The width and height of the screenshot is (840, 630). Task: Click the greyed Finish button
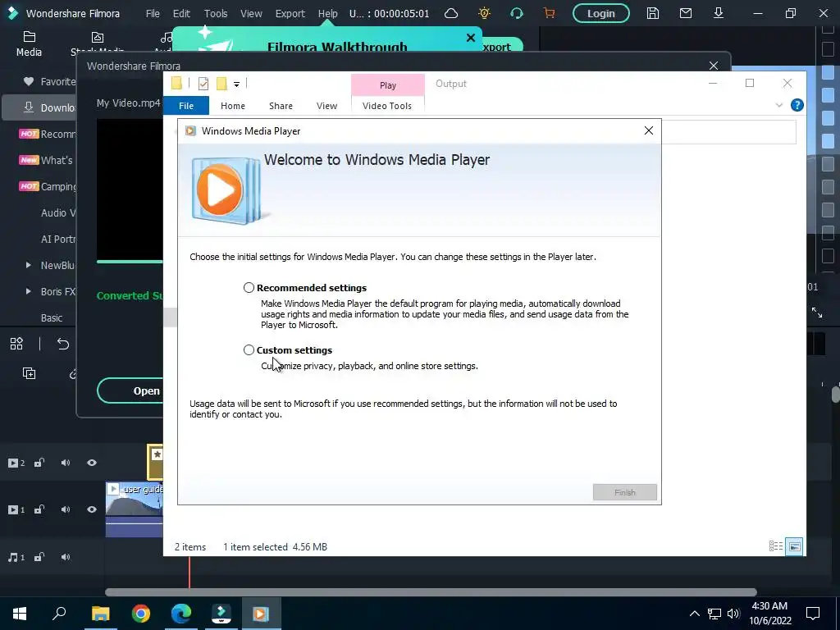pyautogui.click(x=624, y=492)
